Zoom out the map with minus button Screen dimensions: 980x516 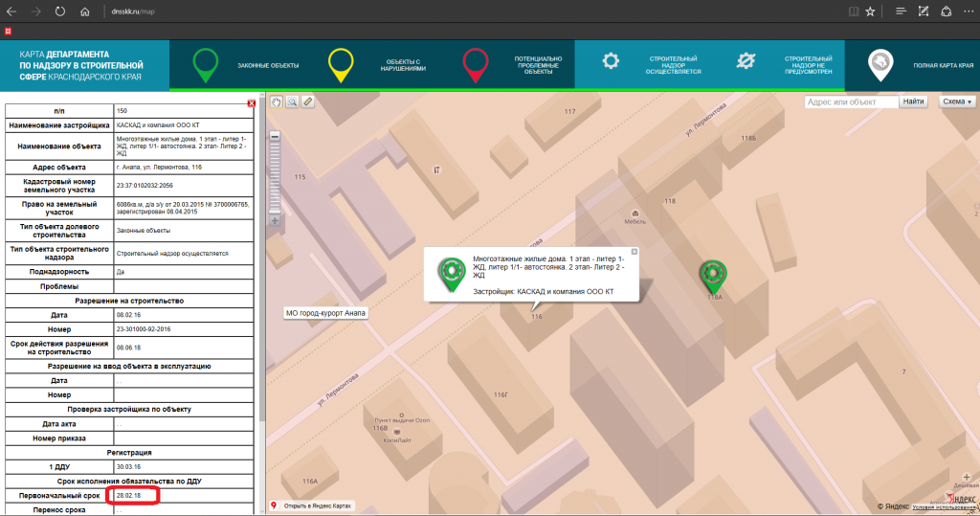coord(275,136)
